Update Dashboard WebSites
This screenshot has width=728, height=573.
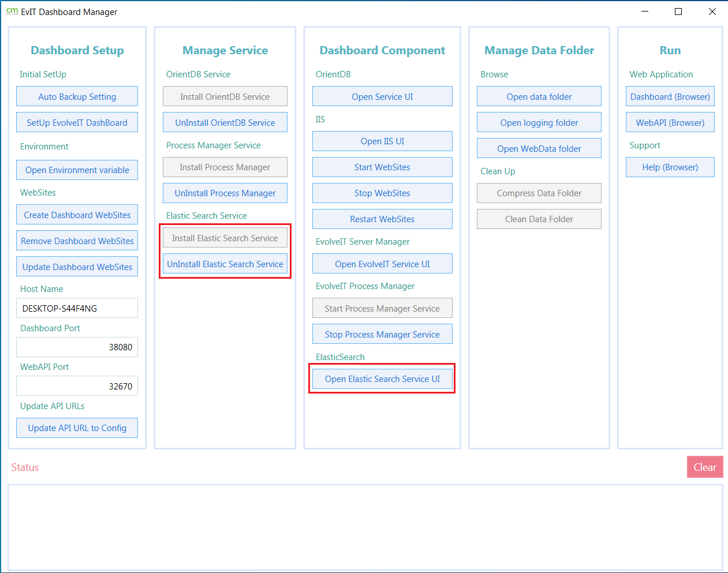[x=77, y=267]
